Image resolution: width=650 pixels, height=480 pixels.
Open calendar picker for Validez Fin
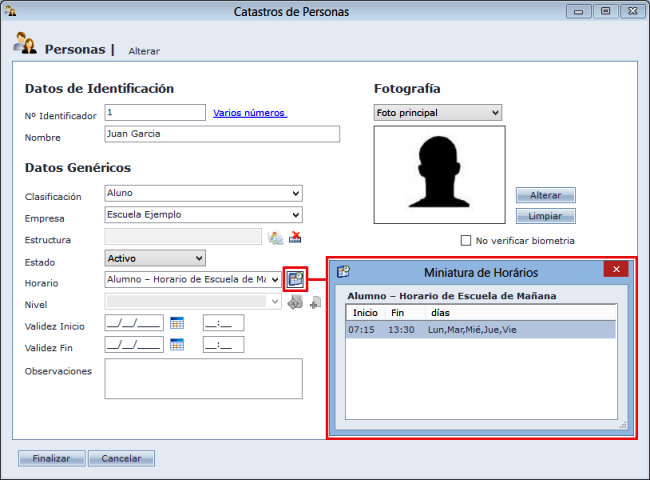click(177, 345)
